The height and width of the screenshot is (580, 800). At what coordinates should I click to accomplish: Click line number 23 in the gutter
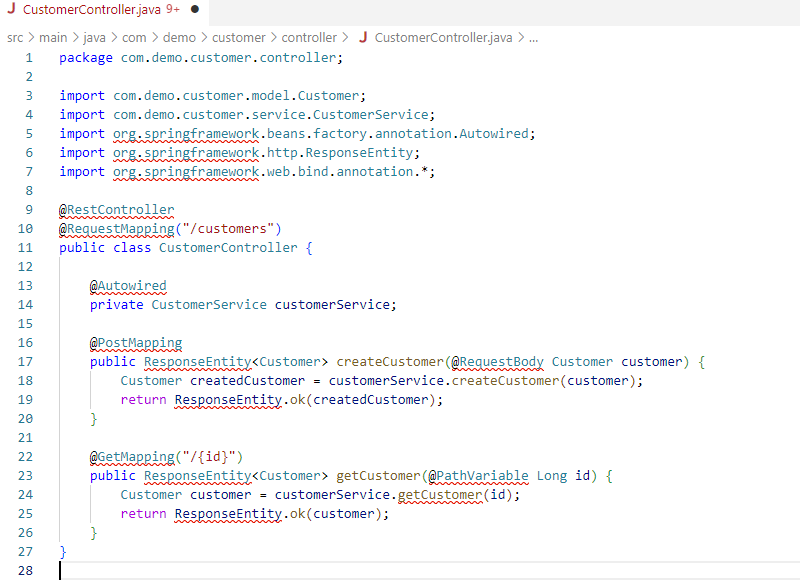25,476
